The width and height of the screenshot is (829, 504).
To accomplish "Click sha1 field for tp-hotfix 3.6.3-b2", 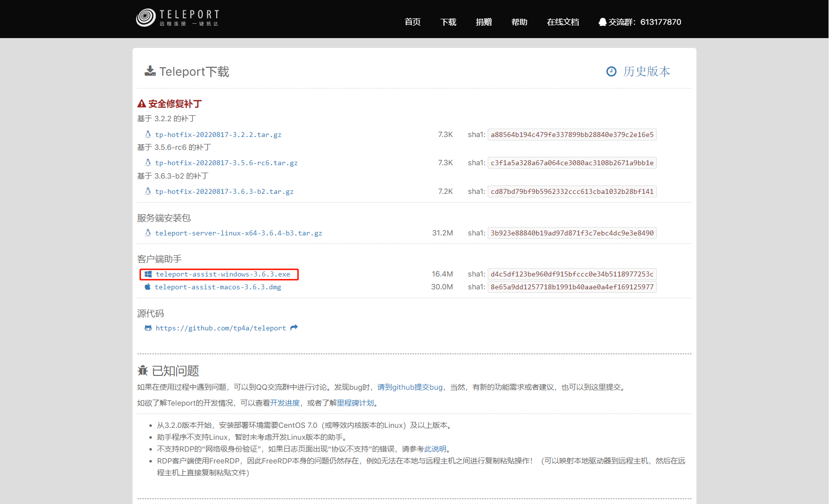I will pos(572,191).
